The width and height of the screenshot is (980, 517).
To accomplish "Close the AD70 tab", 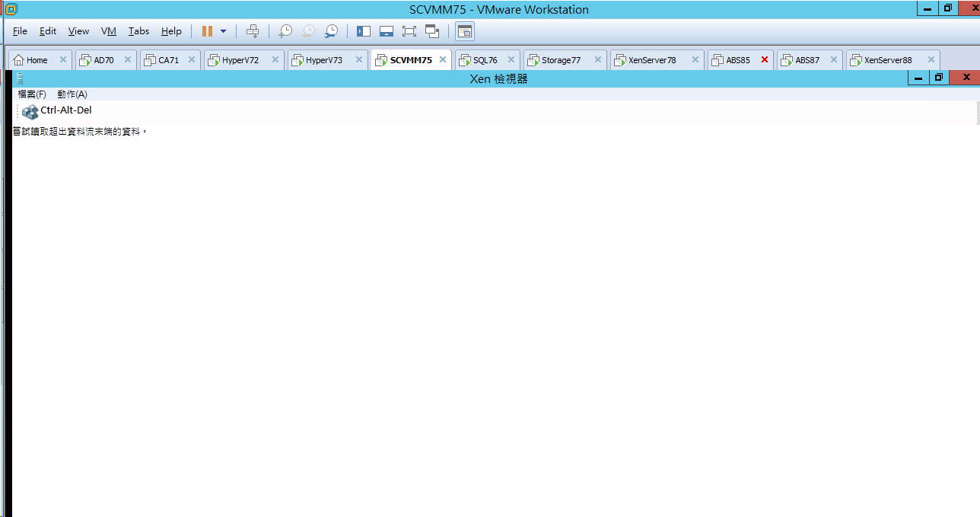I will tap(128, 59).
